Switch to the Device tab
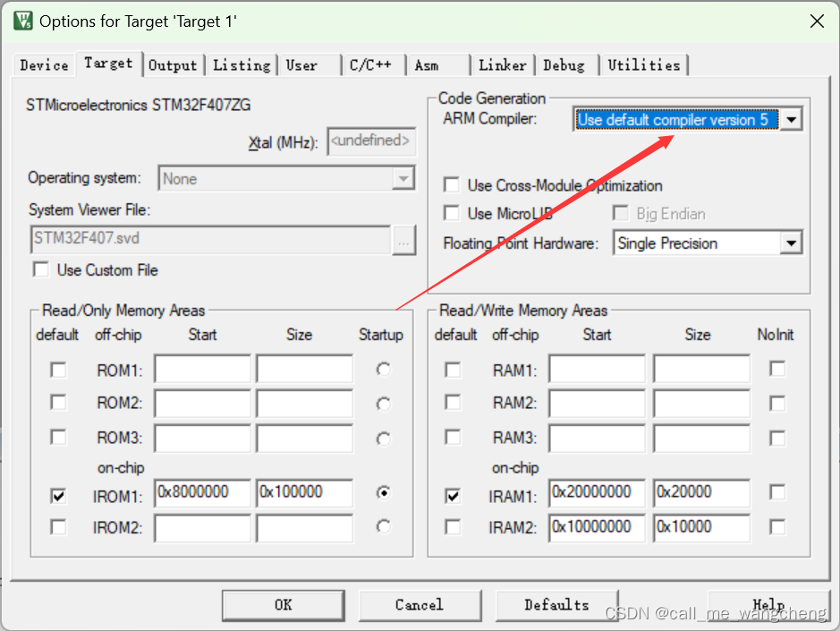 click(44, 65)
